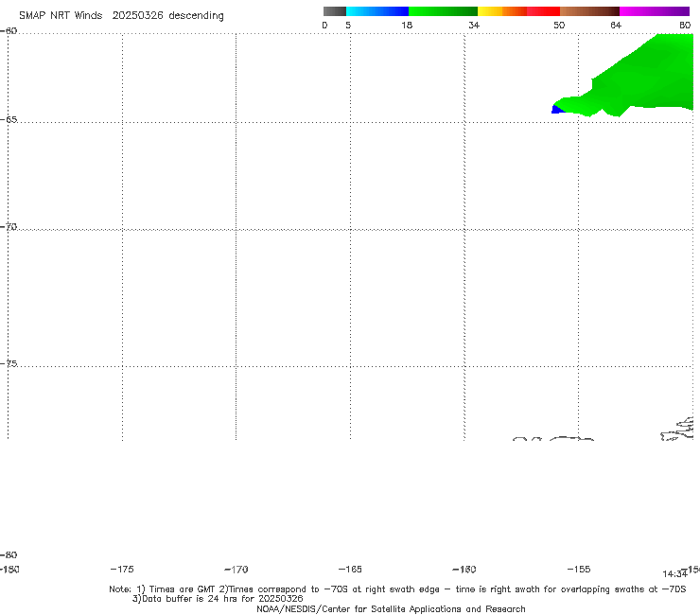700x615 pixels.
Task: Click the -170 longitude axis label
Action: tap(236, 569)
